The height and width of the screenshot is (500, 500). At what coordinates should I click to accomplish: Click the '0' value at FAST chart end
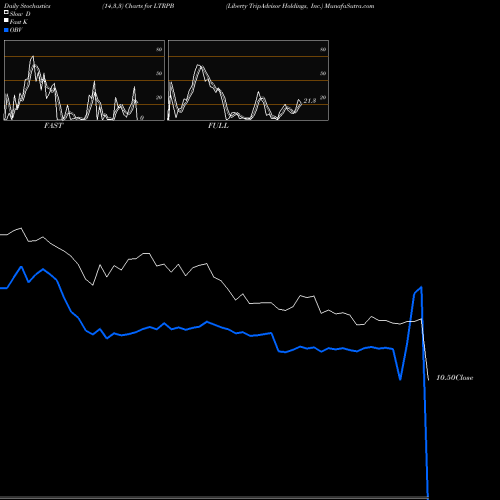click(142, 118)
